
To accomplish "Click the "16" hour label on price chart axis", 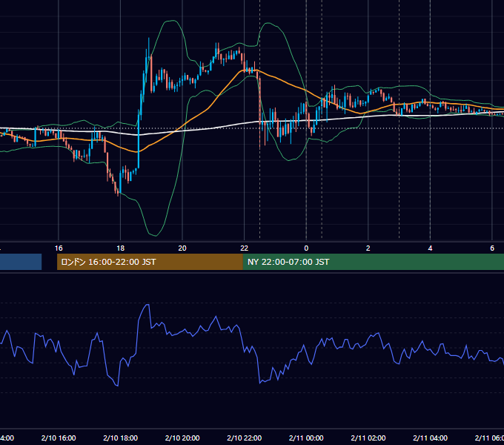I will pyautogui.click(x=59, y=248).
